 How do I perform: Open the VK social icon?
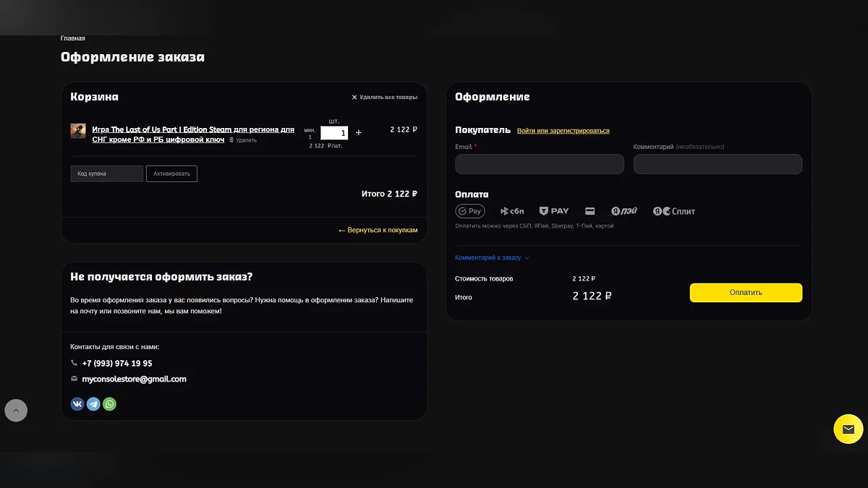(x=77, y=404)
